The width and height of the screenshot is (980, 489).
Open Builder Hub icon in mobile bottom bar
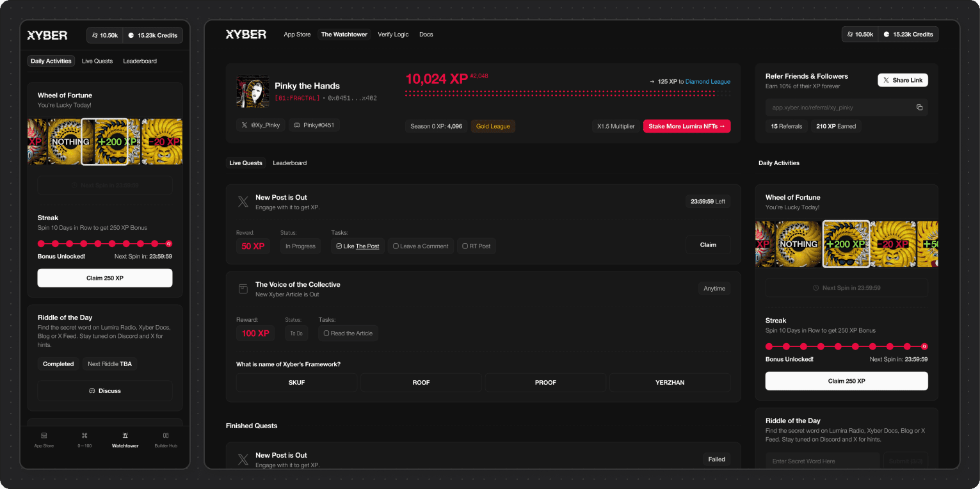point(166,435)
